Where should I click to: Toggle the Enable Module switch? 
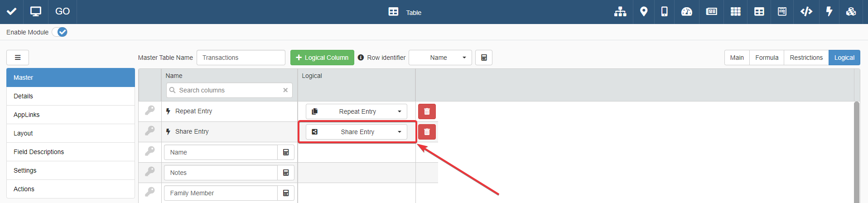click(60, 32)
